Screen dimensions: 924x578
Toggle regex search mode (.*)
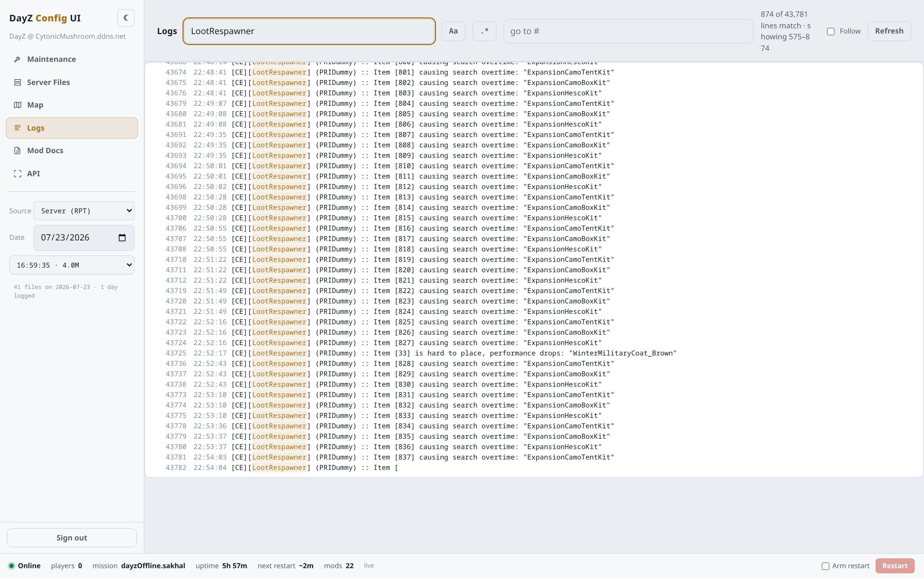pyautogui.click(x=484, y=31)
